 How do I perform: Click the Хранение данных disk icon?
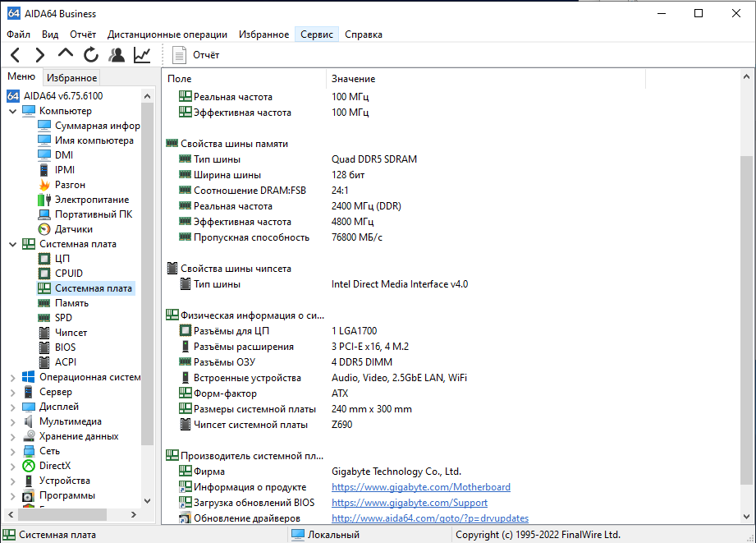[29, 436]
